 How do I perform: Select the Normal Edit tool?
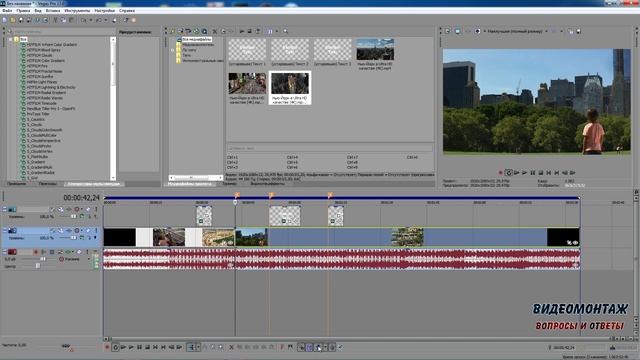pyautogui.click(x=191, y=347)
